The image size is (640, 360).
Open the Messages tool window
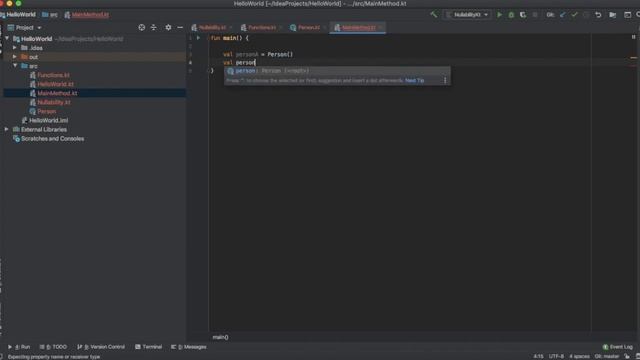[189, 347]
